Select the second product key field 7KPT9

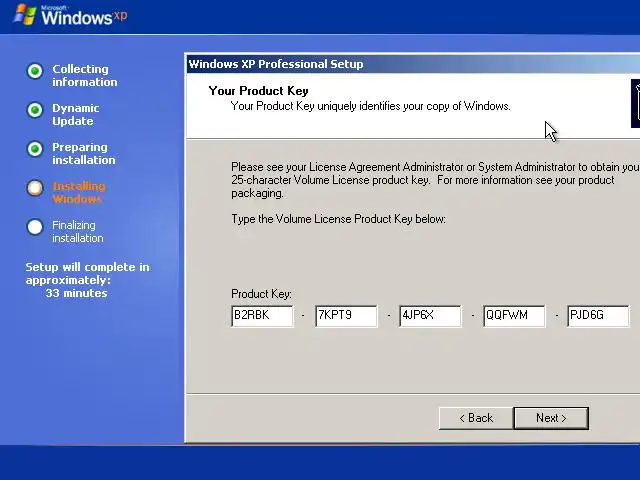coord(346,316)
